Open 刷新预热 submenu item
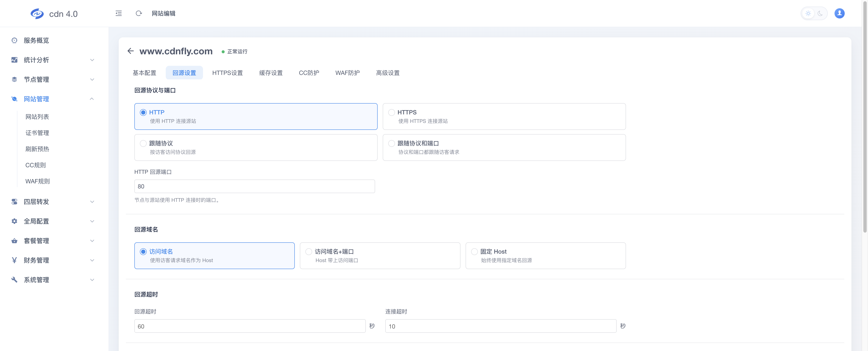Screen dimensions: 868x351 click(x=37, y=149)
